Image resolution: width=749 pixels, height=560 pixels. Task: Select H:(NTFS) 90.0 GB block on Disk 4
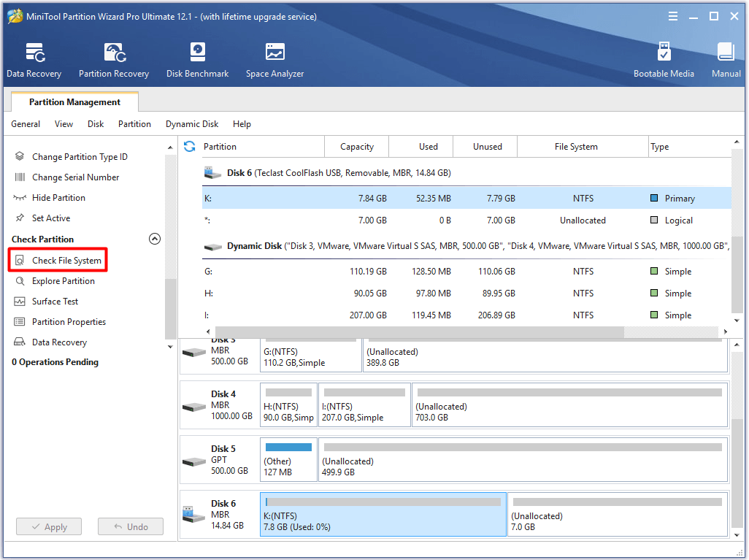tap(288, 404)
